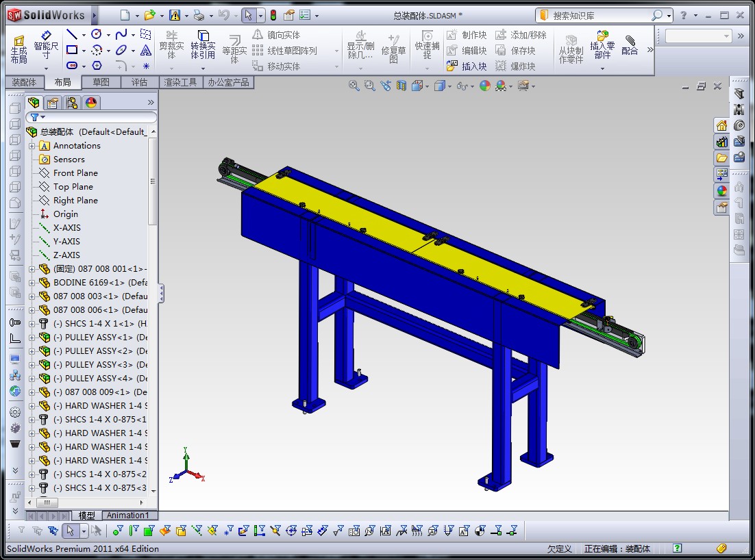Select the circle sketch tool
This screenshot has height=560, width=755.
pyautogui.click(x=97, y=34)
